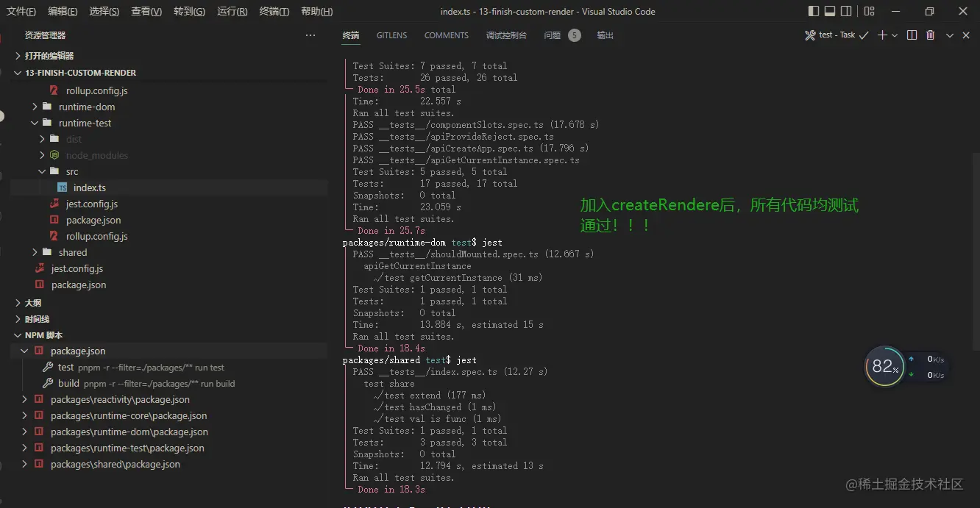This screenshot has height=508, width=980.
Task: Open the 运行(R) menu
Action: (x=232, y=12)
